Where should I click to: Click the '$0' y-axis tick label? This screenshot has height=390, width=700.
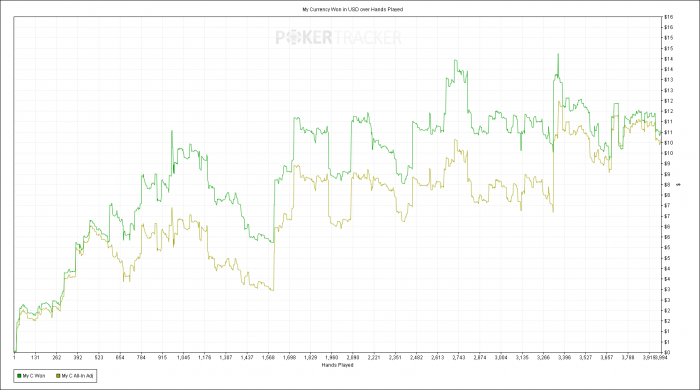tap(667, 353)
